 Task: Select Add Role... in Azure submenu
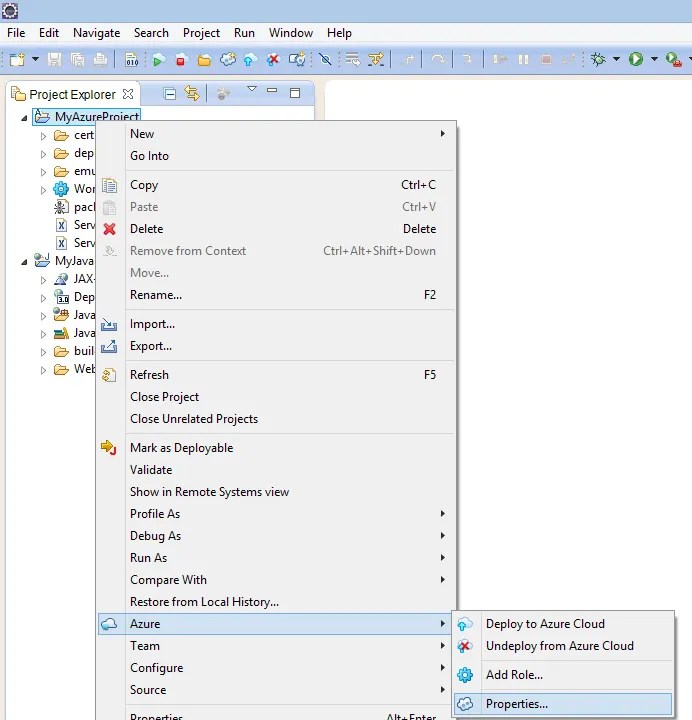(x=563, y=675)
